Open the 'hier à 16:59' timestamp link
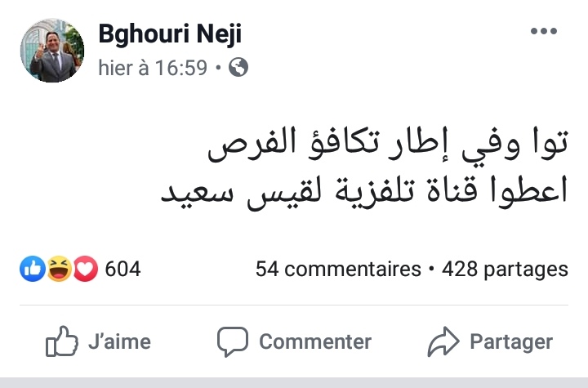 153,68
